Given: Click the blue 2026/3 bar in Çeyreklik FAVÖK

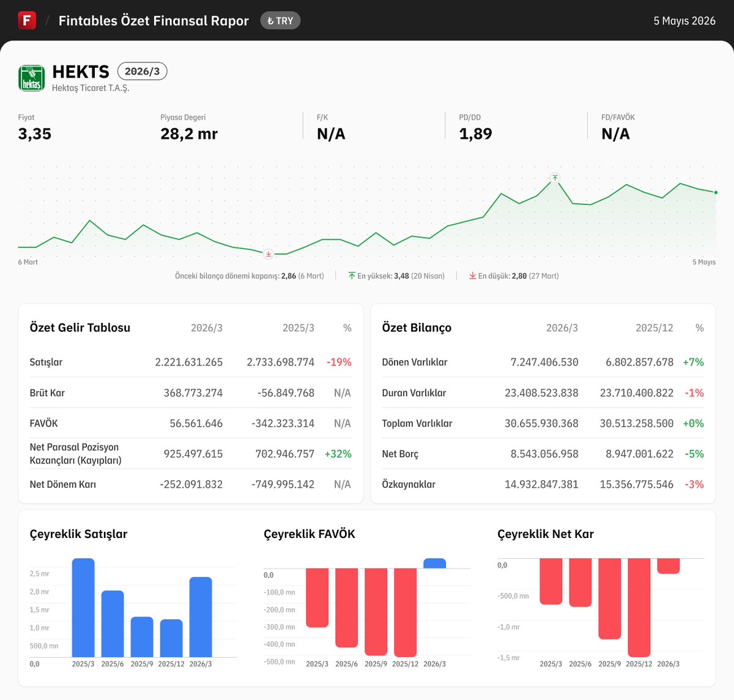Looking at the screenshot, I should coord(435,563).
